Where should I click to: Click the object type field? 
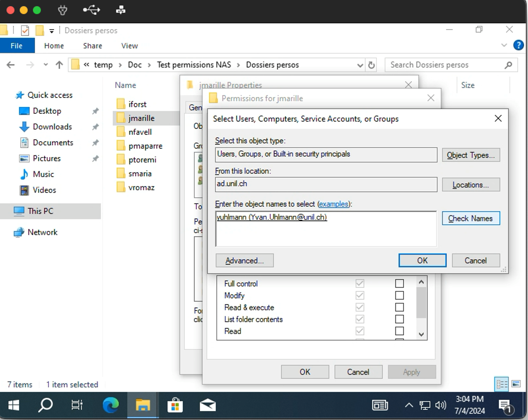(326, 155)
